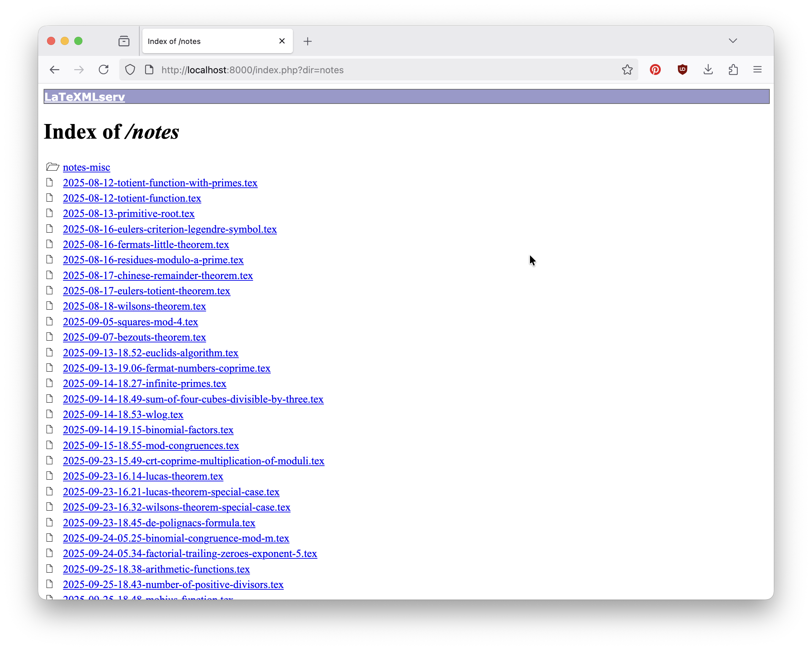Open the LaTeXMLserv header link

click(x=84, y=97)
